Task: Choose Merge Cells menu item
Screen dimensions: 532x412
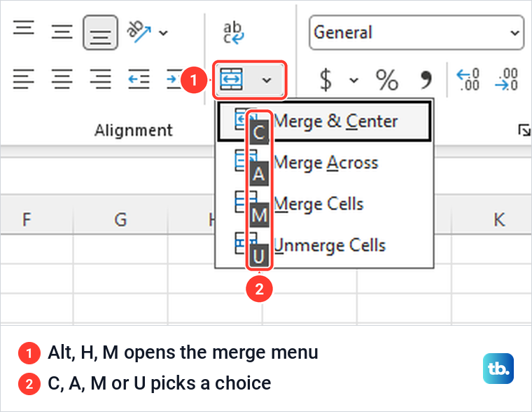Action: tap(324, 204)
